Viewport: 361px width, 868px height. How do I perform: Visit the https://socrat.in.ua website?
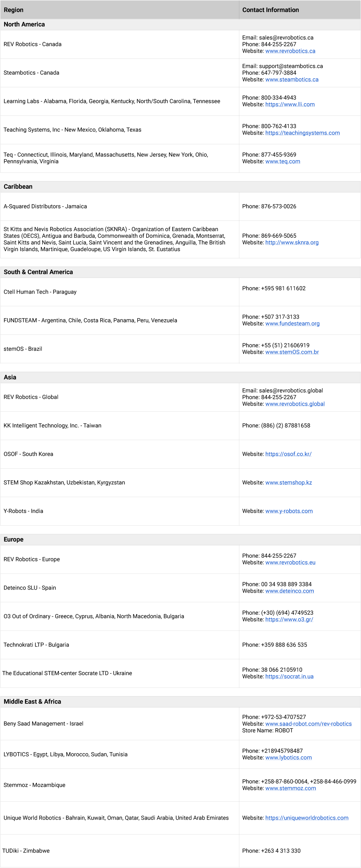click(289, 676)
